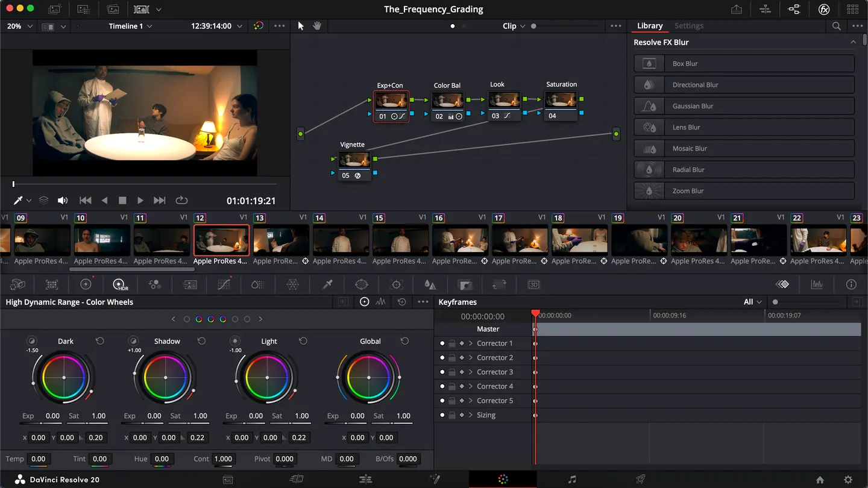Open the Timeline 1 dropdown
Image resolution: width=868 pixels, height=488 pixels.
pyautogui.click(x=130, y=26)
